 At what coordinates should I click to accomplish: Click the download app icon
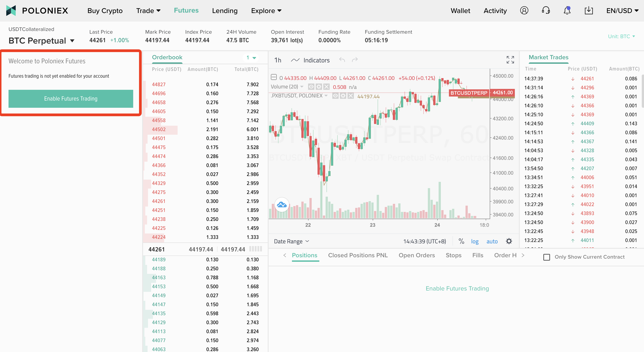coord(589,11)
